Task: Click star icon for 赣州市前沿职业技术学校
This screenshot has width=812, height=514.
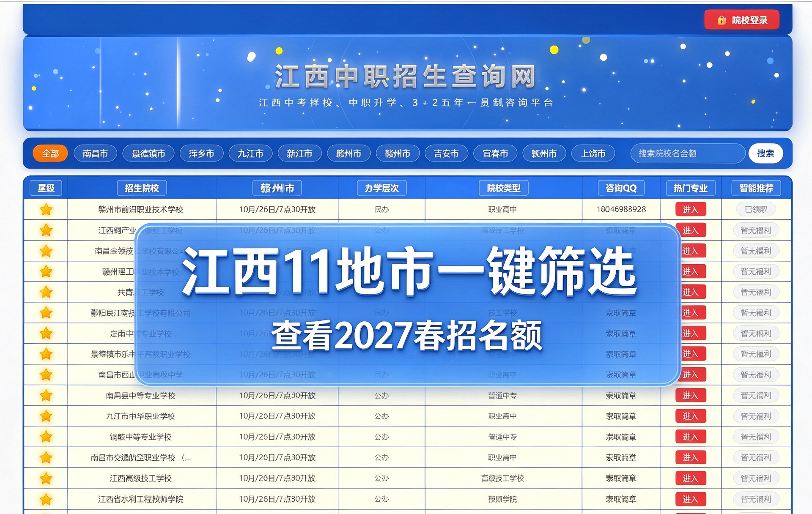Action: pos(46,209)
